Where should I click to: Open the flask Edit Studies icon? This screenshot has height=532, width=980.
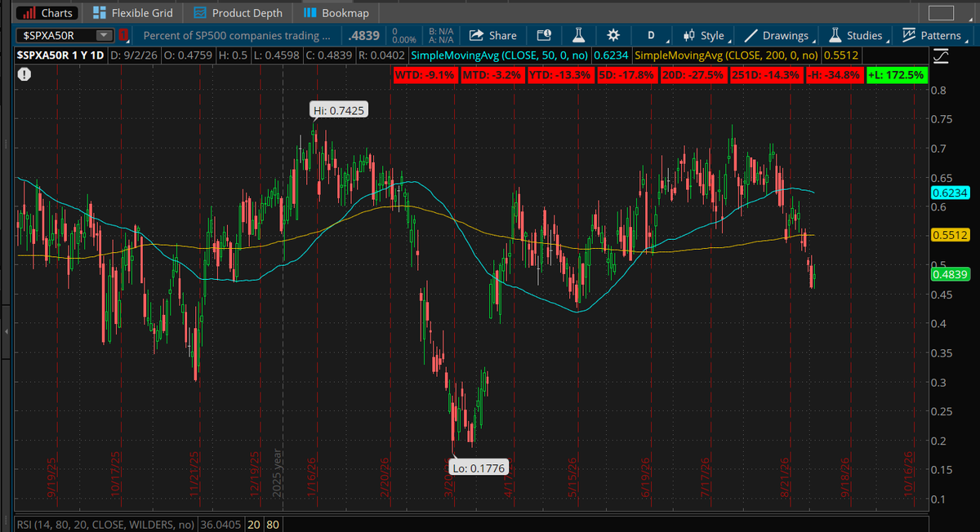tap(578, 35)
